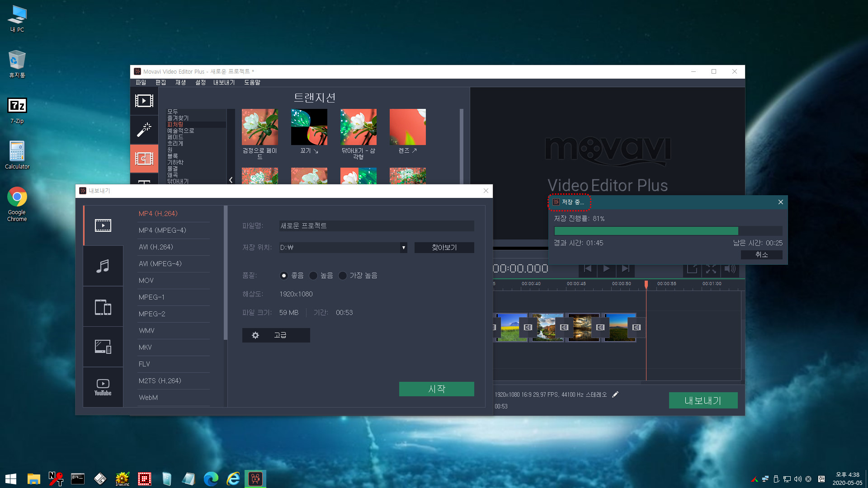868x488 pixels.
Task: Open the 도움말 menu
Action: coord(252,82)
